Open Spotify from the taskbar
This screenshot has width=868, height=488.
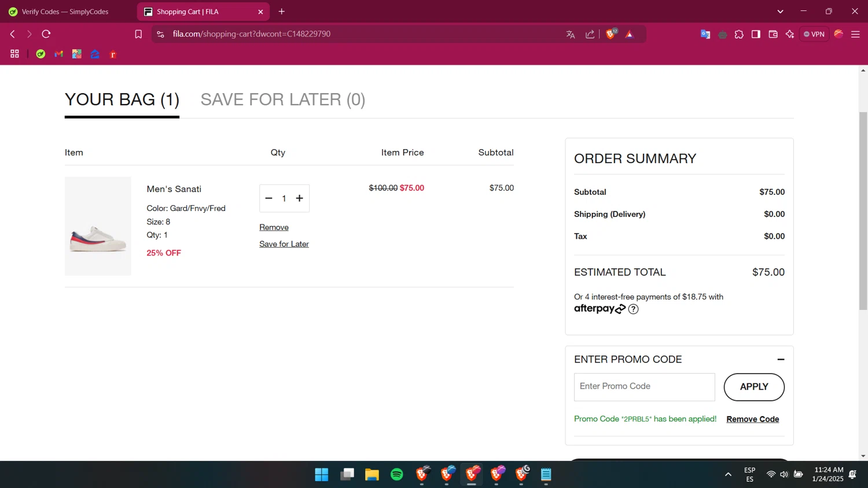pyautogui.click(x=396, y=475)
